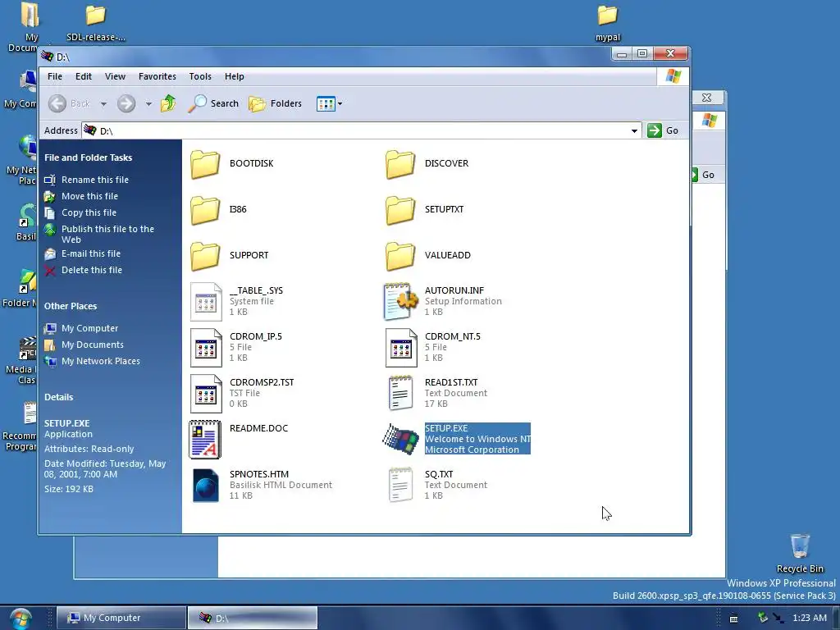This screenshot has width=840, height=630.
Task: Go to My Documents under Other Places
Action: tap(92, 345)
